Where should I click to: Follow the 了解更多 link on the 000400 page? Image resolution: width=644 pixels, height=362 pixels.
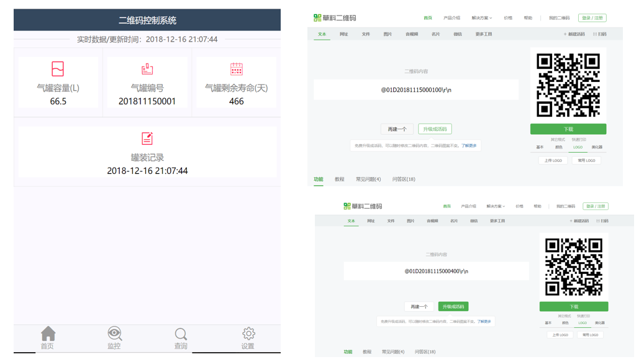[484, 322]
